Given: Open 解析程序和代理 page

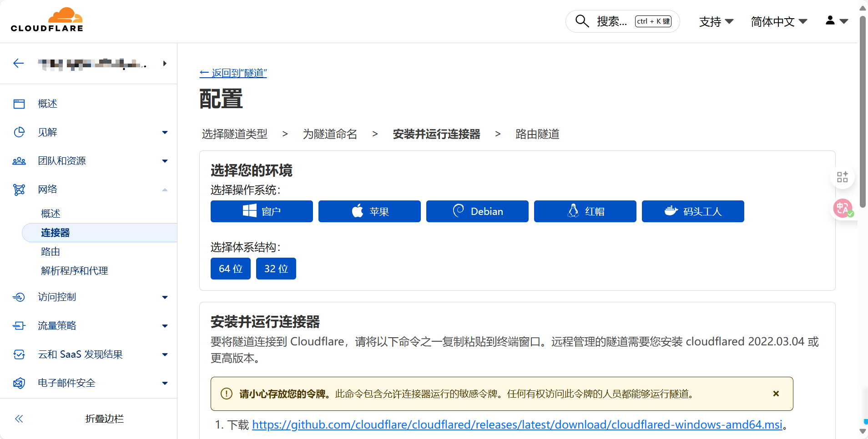Looking at the screenshot, I should tap(75, 271).
